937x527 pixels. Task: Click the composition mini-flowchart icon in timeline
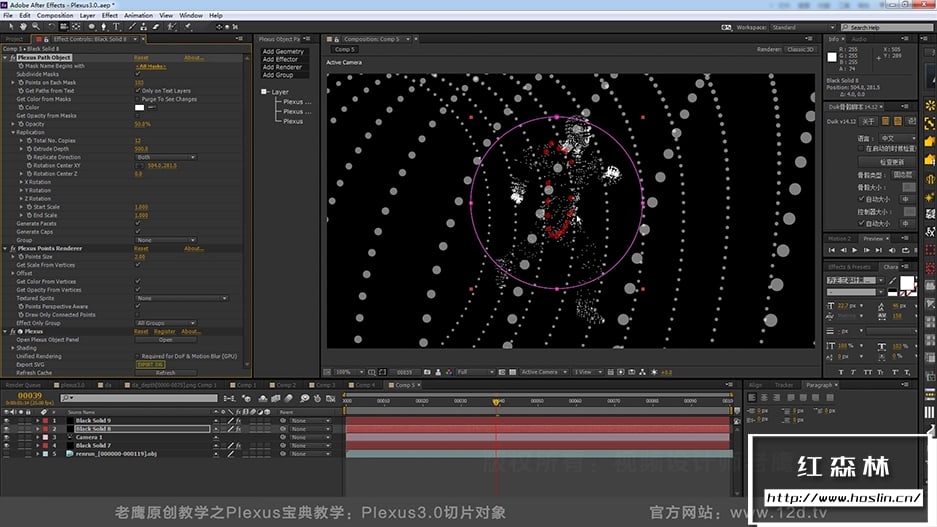tap(229, 398)
